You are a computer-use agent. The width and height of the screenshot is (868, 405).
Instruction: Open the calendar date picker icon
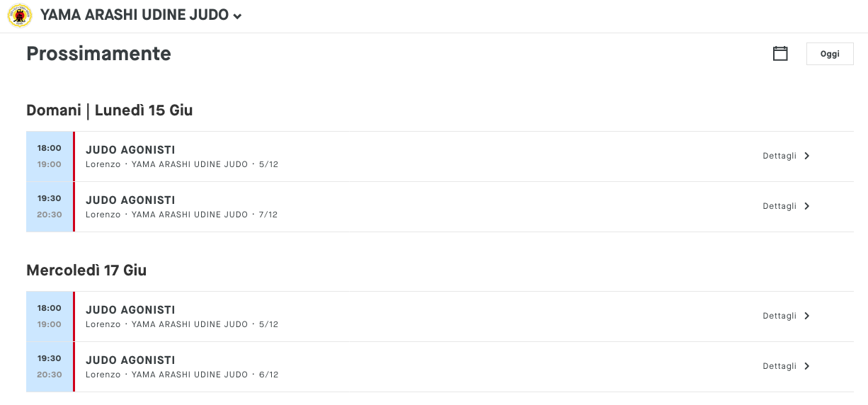click(780, 53)
